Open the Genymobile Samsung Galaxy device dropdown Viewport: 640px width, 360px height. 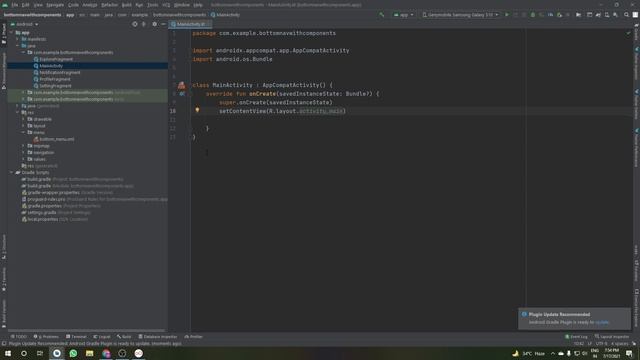(460, 15)
